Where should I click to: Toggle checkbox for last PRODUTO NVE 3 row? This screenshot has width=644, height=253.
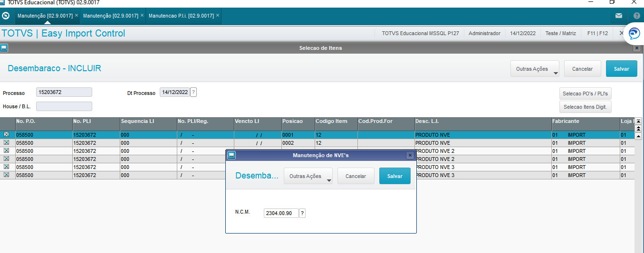[6, 175]
